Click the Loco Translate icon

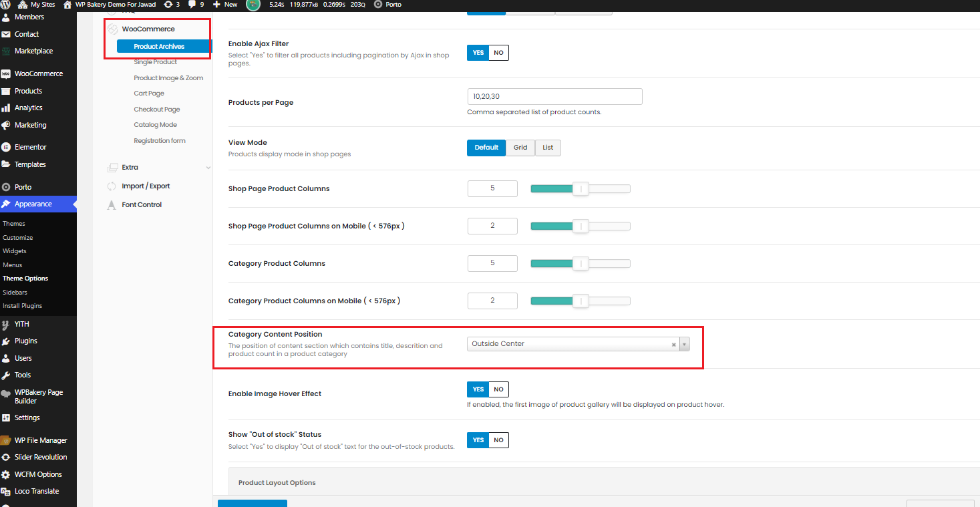(6, 491)
